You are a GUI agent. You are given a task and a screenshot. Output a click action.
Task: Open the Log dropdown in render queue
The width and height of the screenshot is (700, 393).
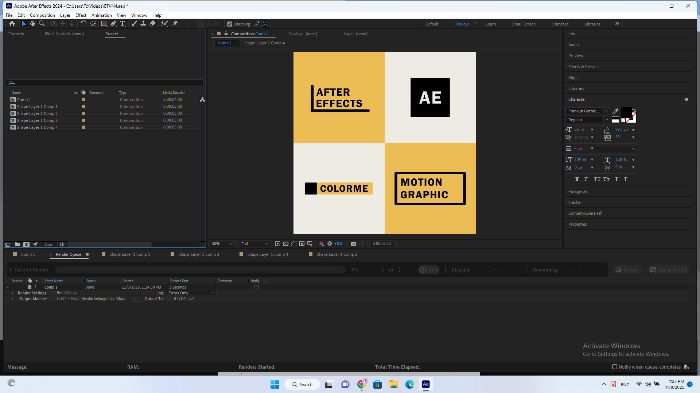[x=191, y=293]
